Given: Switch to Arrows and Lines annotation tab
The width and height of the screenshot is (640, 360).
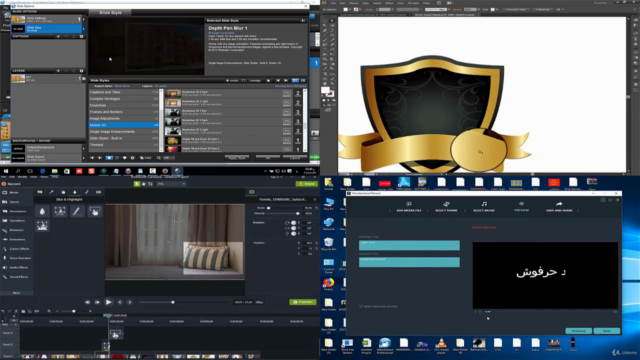Looking at the screenshot, I should (x=51, y=192).
